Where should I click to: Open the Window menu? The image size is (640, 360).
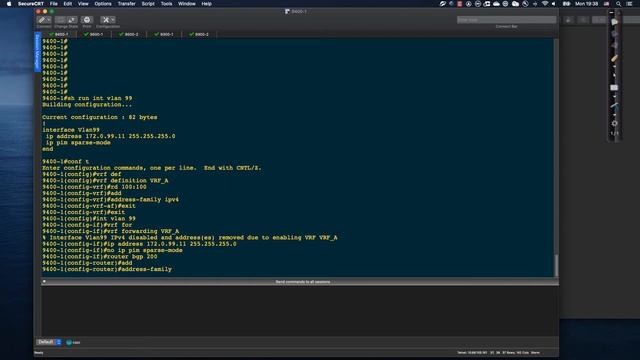[187, 4]
